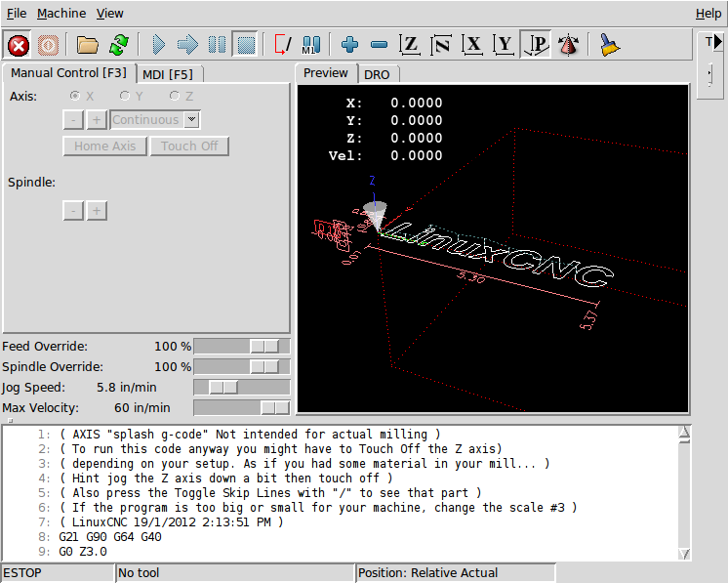Image resolution: width=728 pixels, height=583 pixels.
Task: Run the program with play icon
Action: coord(159,46)
